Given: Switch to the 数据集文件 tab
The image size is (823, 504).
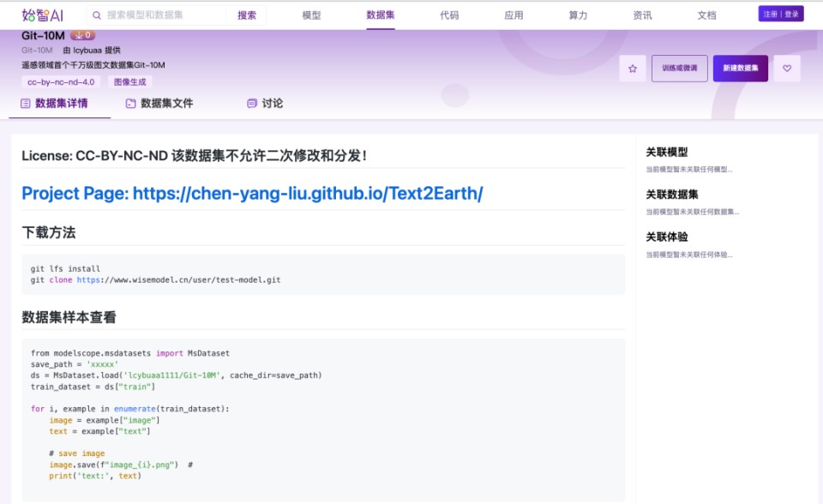Looking at the screenshot, I should click(x=159, y=104).
